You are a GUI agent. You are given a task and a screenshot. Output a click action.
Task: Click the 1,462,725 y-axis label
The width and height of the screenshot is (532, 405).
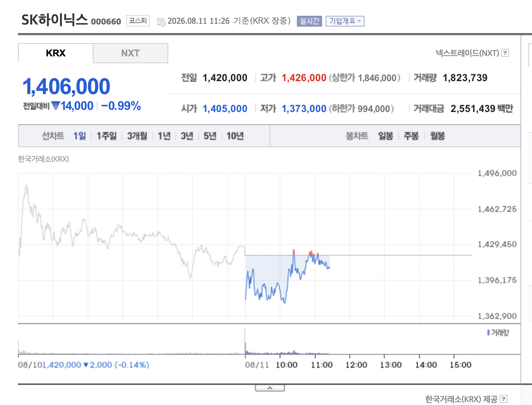pos(497,209)
